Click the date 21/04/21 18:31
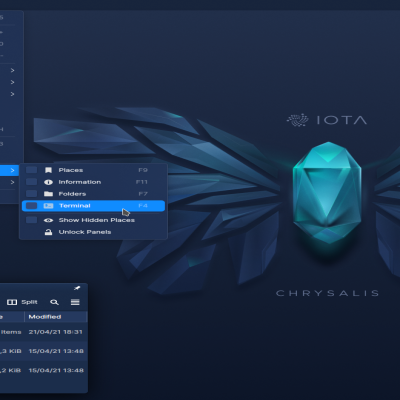This screenshot has width=400, height=400. (x=55, y=332)
